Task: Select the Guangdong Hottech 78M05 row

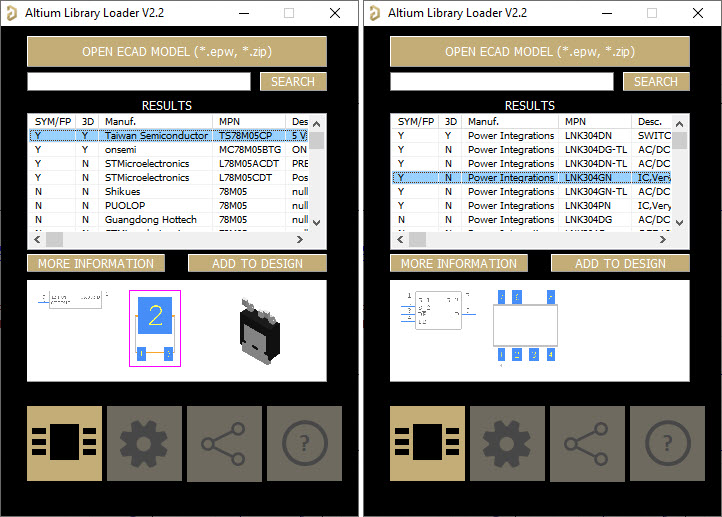Action: coord(169,220)
